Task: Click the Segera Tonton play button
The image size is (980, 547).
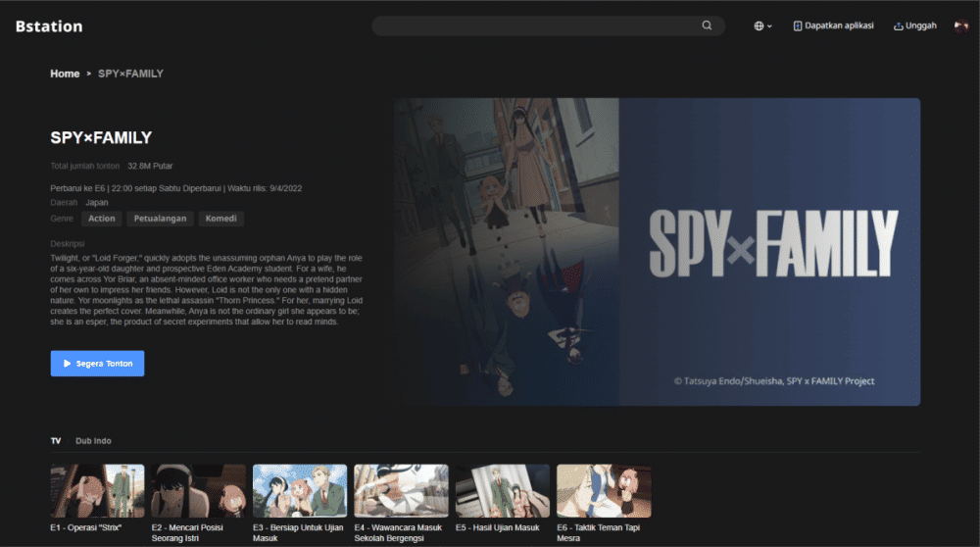Action: [x=97, y=364]
